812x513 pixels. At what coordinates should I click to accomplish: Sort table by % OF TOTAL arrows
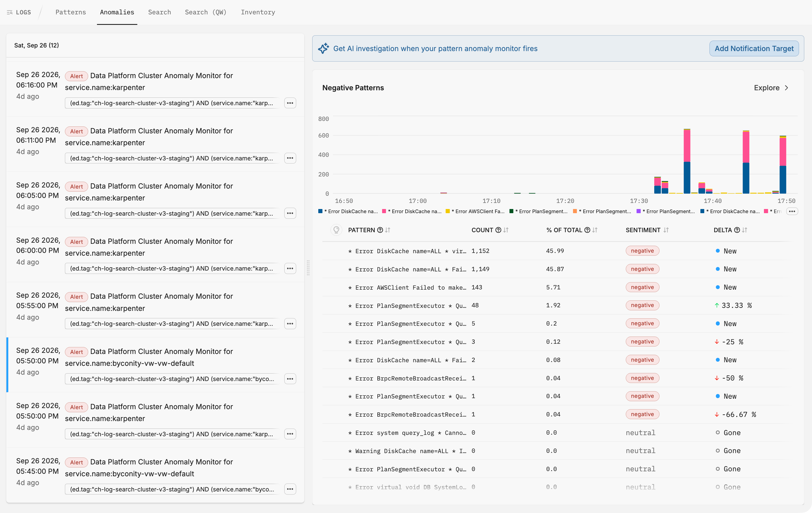[x=595, y=230]
